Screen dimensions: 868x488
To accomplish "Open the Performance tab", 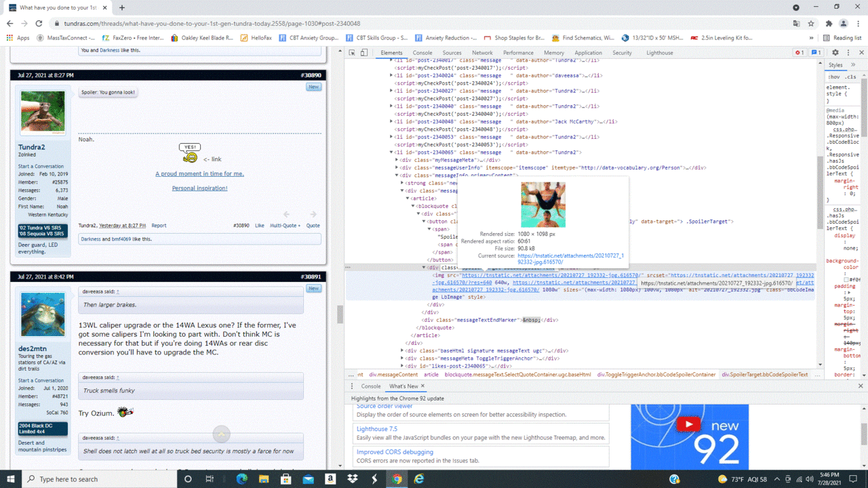I will coord(518,53).
